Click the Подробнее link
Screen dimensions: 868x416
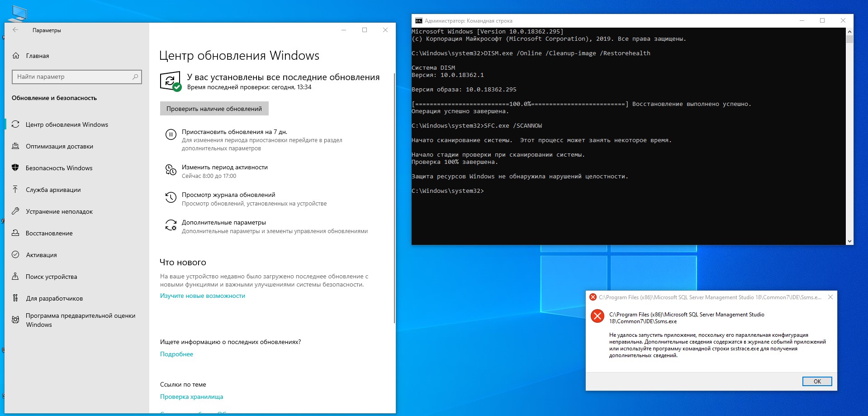pos(176,354)
